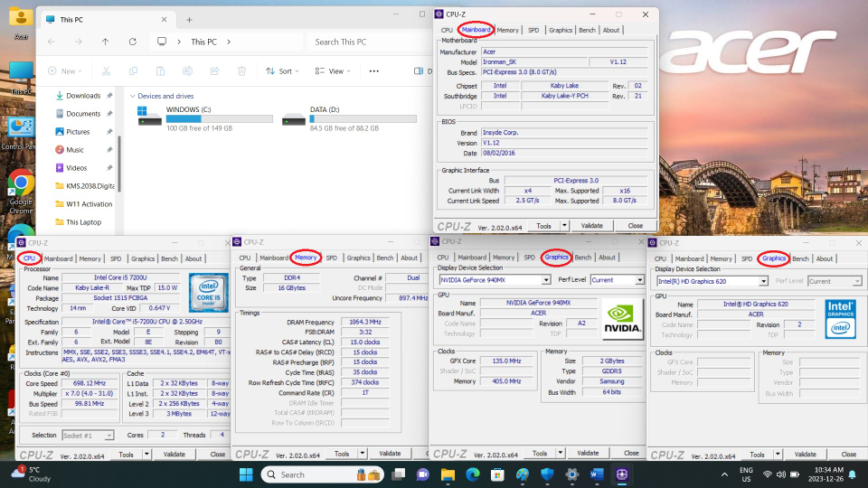Expand the breadcrumb chevron after This PC
This screenshot has width=868, height=488.
click(229, 42)
